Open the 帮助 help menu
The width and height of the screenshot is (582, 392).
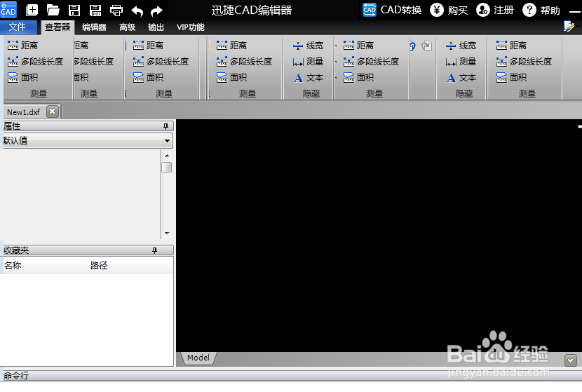click(x=541, y=10)
